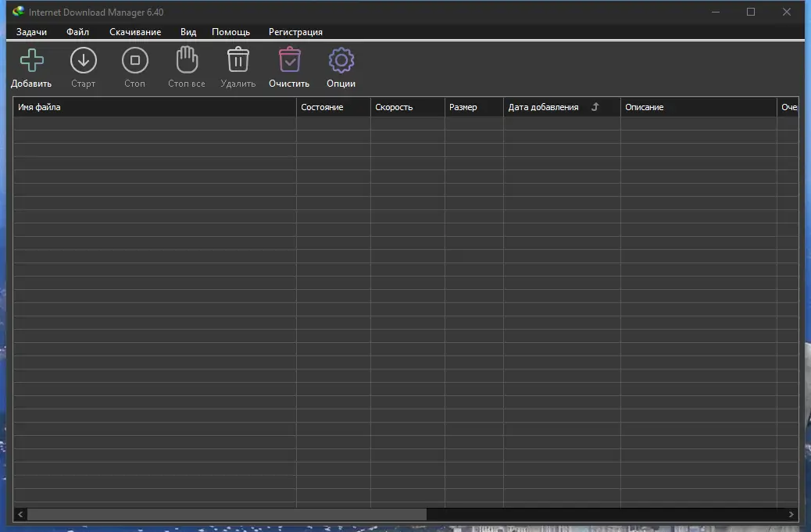The image size is (811, 532).
Task: Sort by the Имя файла column header
Action: click(155, 107)
